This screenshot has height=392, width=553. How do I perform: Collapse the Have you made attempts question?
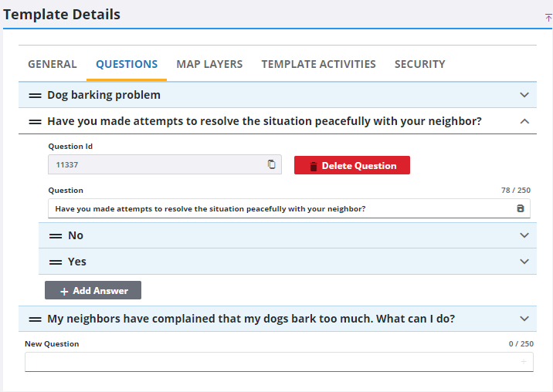(524, 121)
